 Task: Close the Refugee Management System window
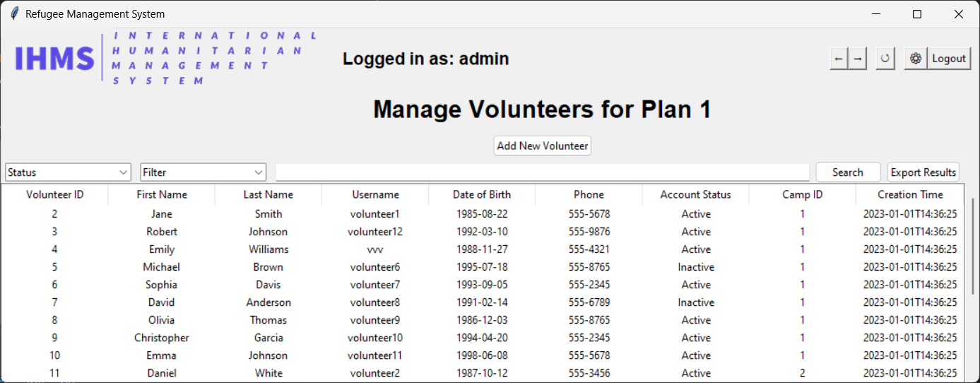pos(959,14)
